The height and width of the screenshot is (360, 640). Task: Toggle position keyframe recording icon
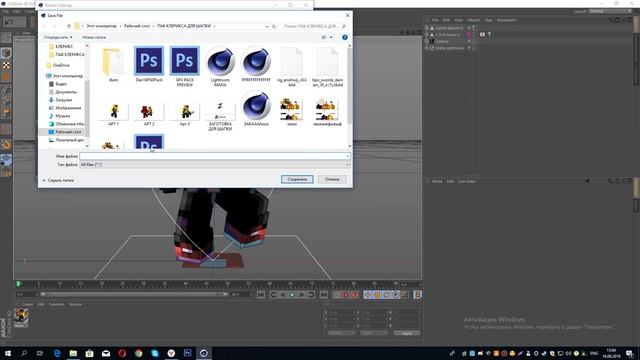368,295
